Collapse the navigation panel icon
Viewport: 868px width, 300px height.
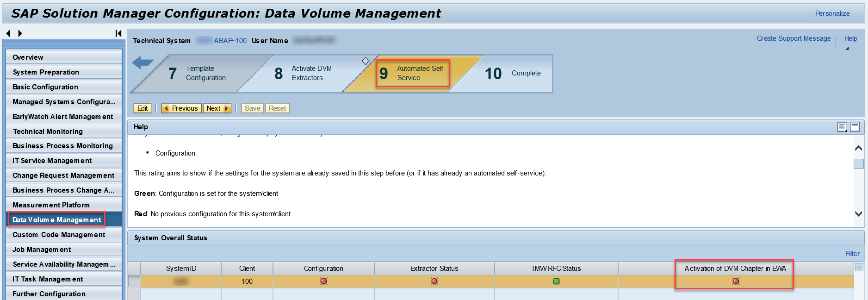click(x=118, y=33)
